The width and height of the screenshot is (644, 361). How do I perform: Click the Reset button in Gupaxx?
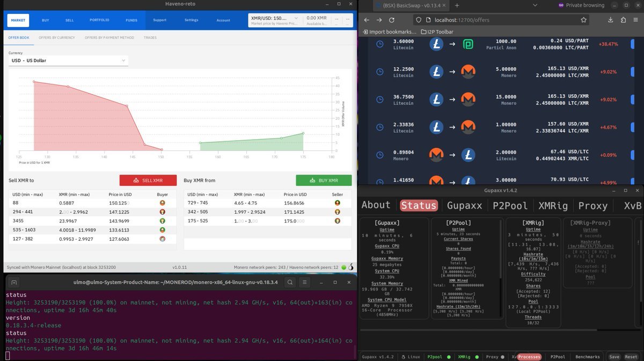click(631, 357)
